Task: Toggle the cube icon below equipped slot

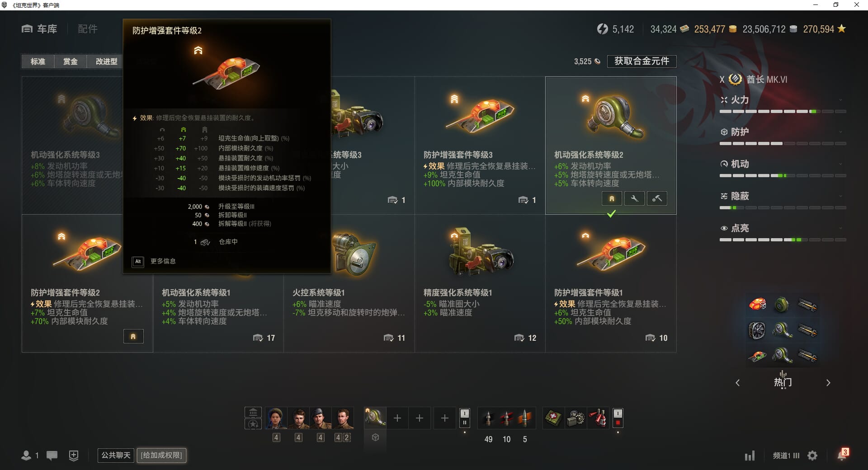Action: coord(375,437)
